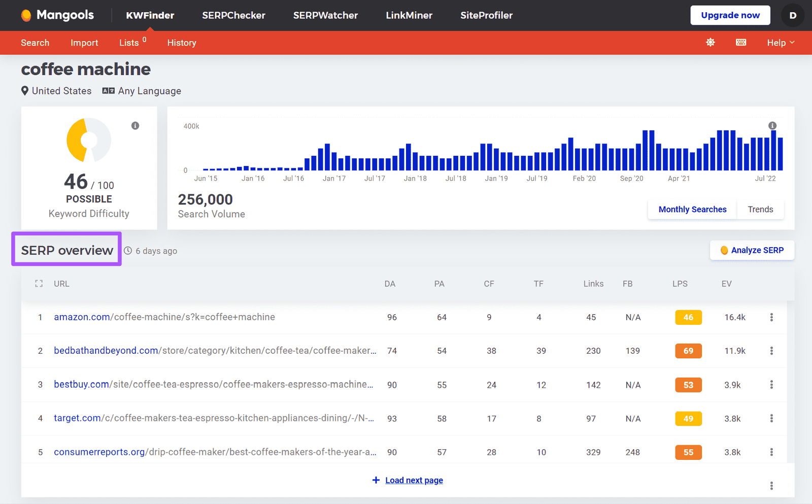Image resolution: width=812 pixels, height=504 pixels.
Task: Open options menu for bestbuy.com row
Action: [x=771, y=385]
